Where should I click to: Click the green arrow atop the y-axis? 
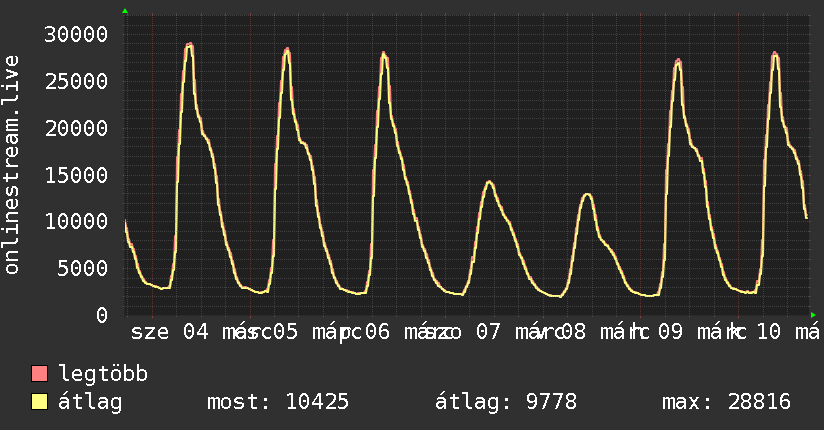(125, 11)
